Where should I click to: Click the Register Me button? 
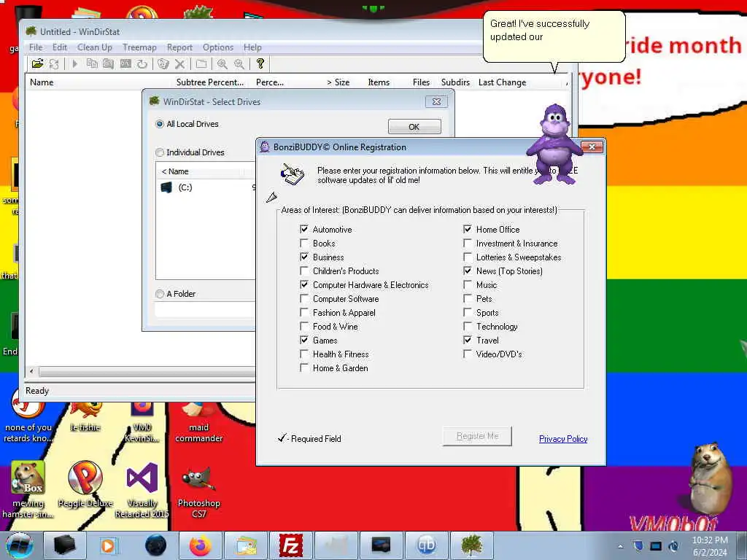[x=477, y=436]
